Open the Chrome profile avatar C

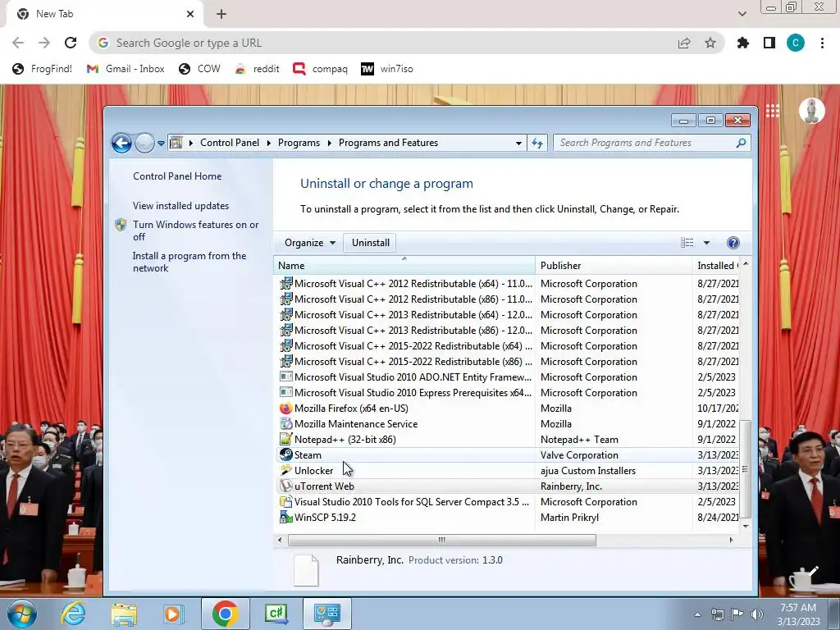[796, 43]
